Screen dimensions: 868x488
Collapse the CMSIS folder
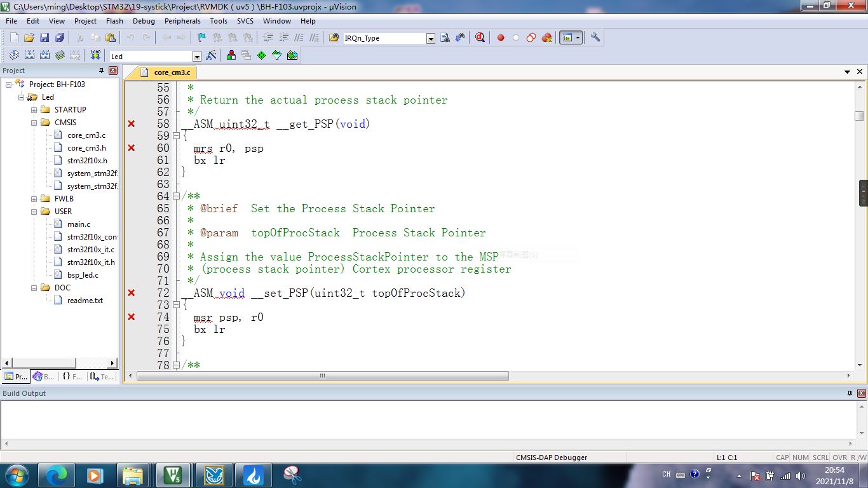[34, 123]
